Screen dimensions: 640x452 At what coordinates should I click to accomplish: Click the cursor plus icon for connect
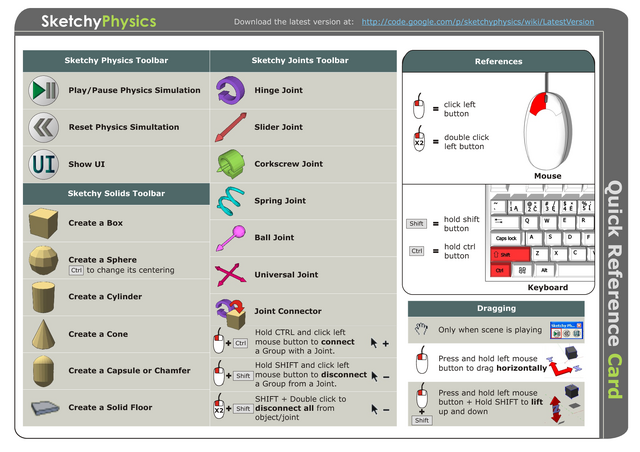point(379,343)
